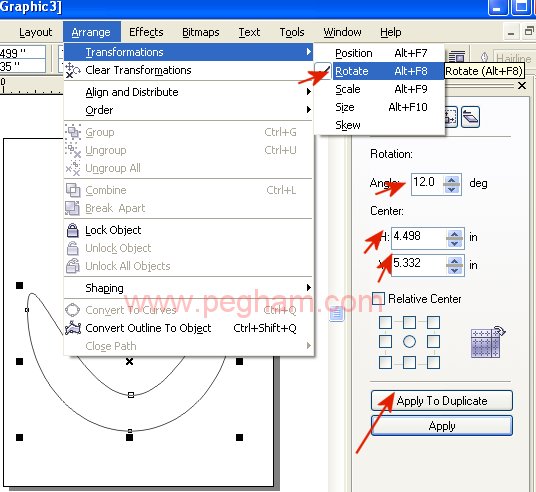
Task: Click the rotation grid preview icon
Action: 488,342
